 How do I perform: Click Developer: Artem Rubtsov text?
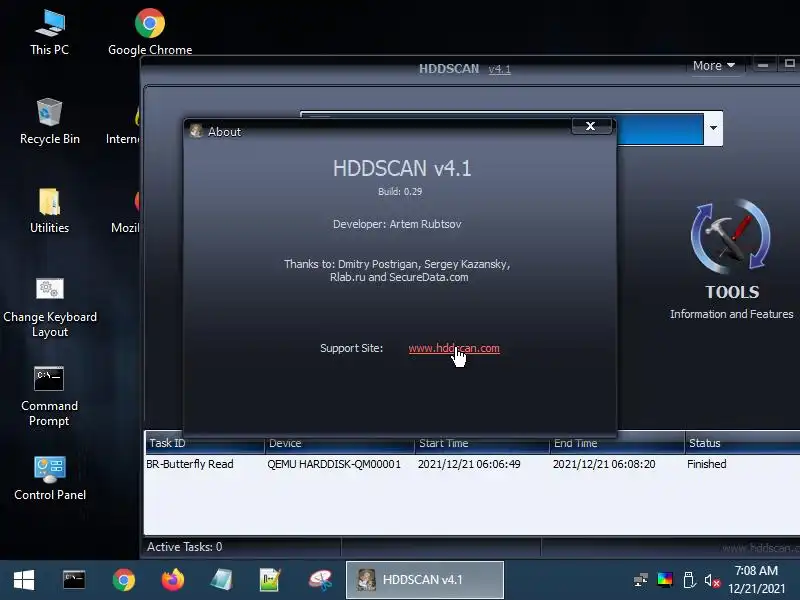pyautogui.click(x=397, y=224)
